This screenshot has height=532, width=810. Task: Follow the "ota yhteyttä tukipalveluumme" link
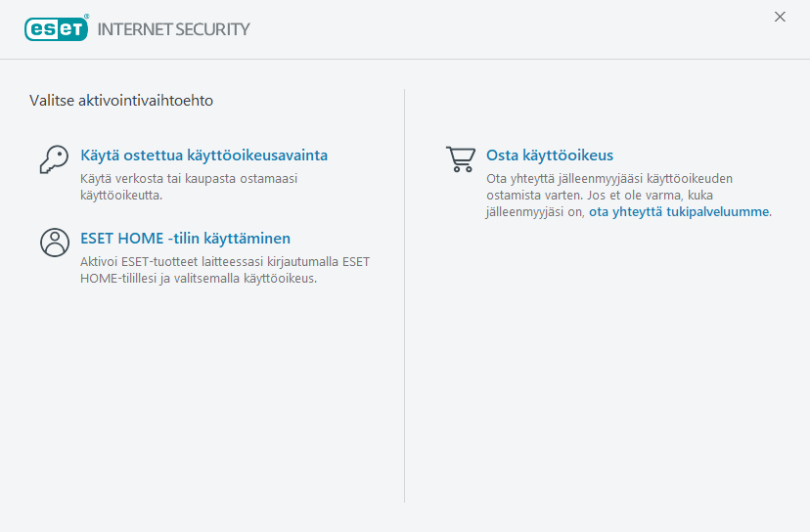(679, 211)
